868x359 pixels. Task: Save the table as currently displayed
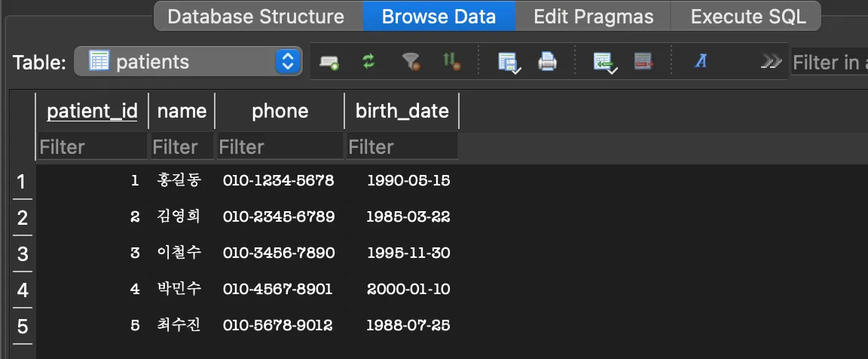point(509,62)
